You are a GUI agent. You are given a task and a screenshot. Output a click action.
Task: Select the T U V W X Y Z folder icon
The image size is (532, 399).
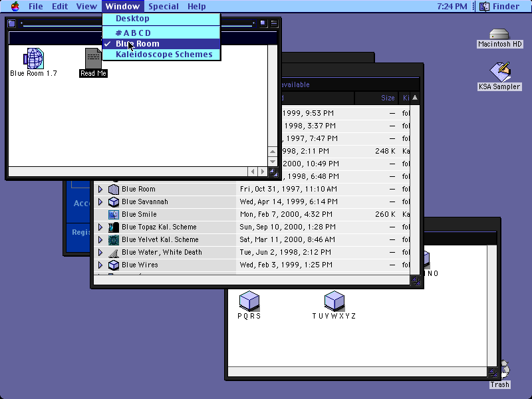click(334, 301)
